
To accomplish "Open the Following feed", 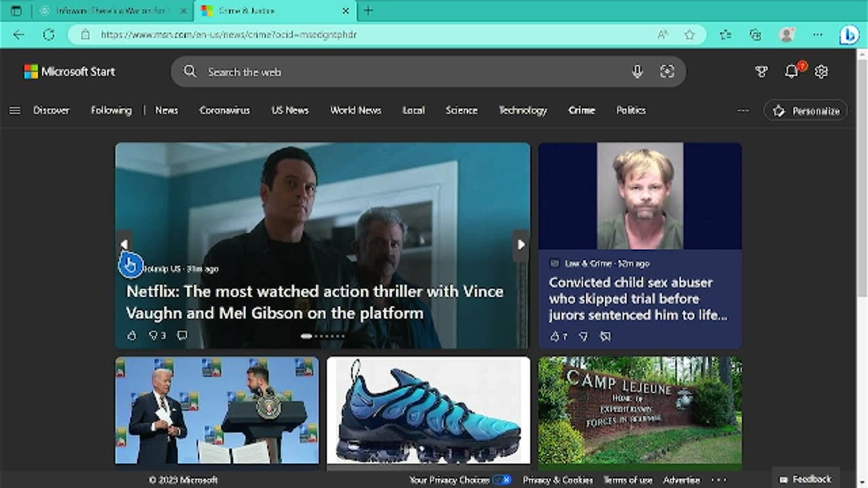I will [111, 110].
